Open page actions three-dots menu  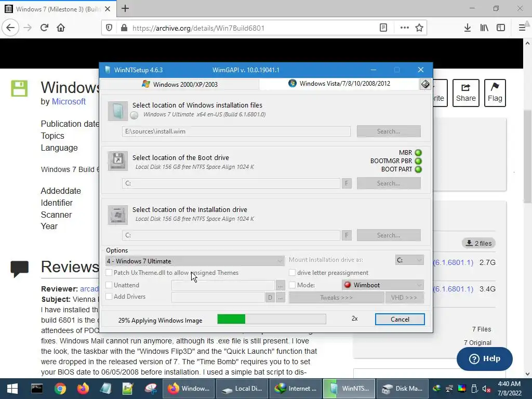[404, 28]
